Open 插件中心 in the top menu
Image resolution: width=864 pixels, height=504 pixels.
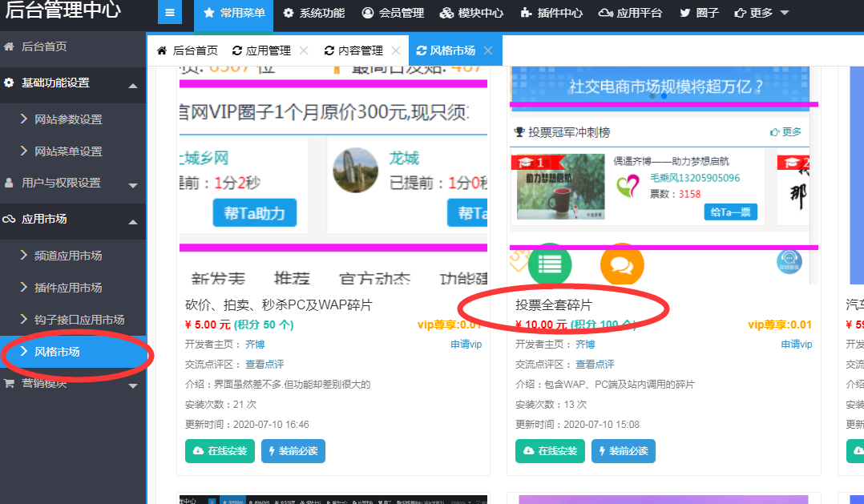[551, 14]
